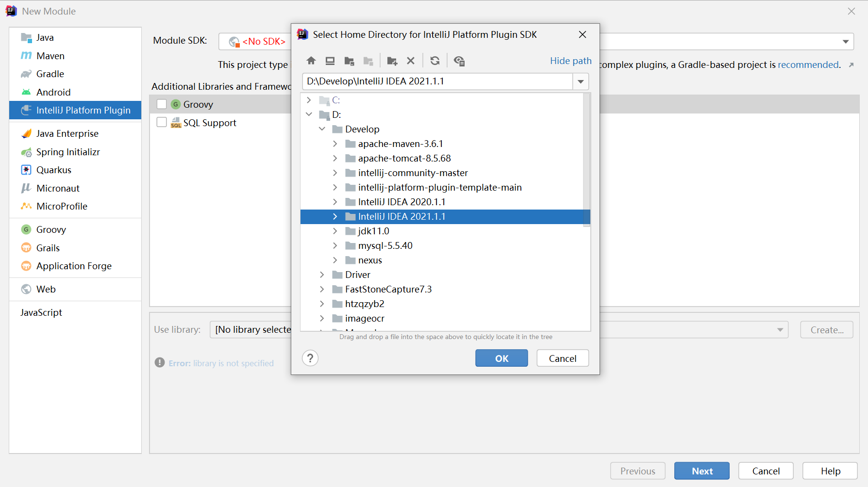This screenshot has width=868, height=487.
Task: Collapse the IntelliJ IDEA 2021.1.1 entry
Action: (335, 216)
